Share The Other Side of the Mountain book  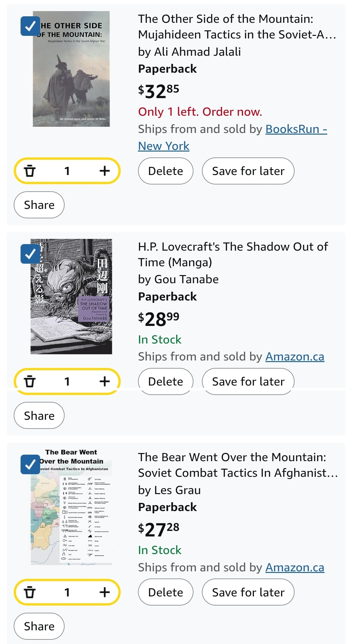39,205
